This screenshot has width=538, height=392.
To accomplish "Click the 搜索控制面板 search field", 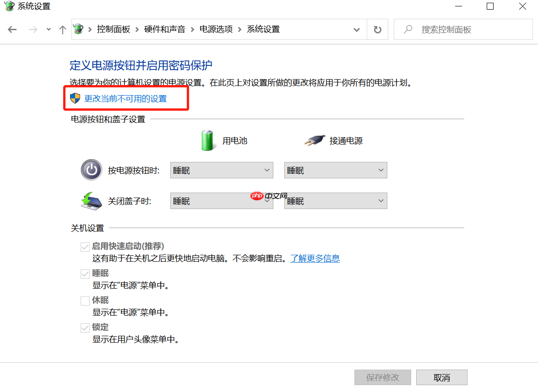I will [462, 29].
